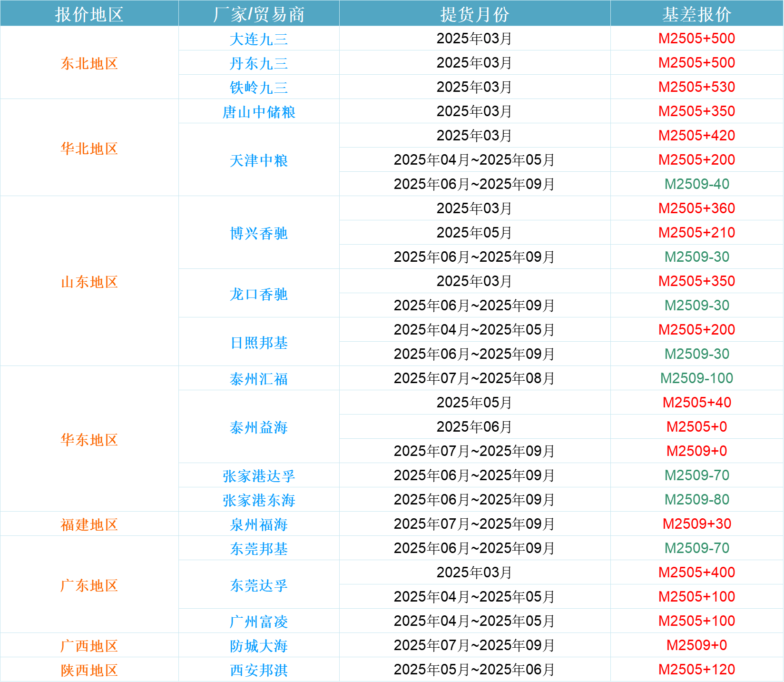Open the 天津中粮 manufacturer link
The height and width of the screenshot is (682, 784).
coord(259,160)
